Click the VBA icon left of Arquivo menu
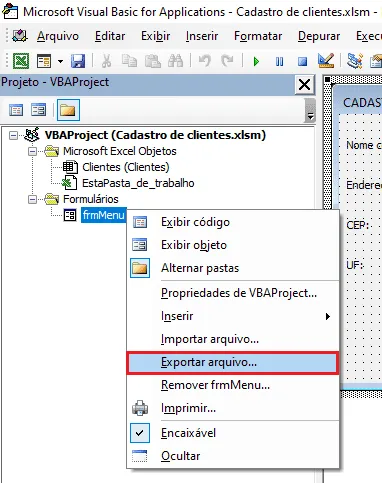Viewport: 382px width, 483px height. (x=19, y=36)
